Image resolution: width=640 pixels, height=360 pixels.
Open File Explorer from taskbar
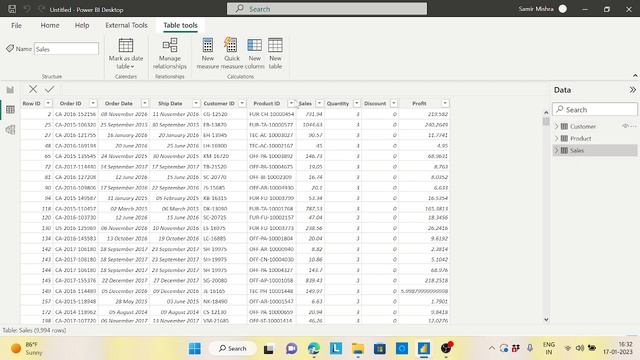[x=358, y=348]
